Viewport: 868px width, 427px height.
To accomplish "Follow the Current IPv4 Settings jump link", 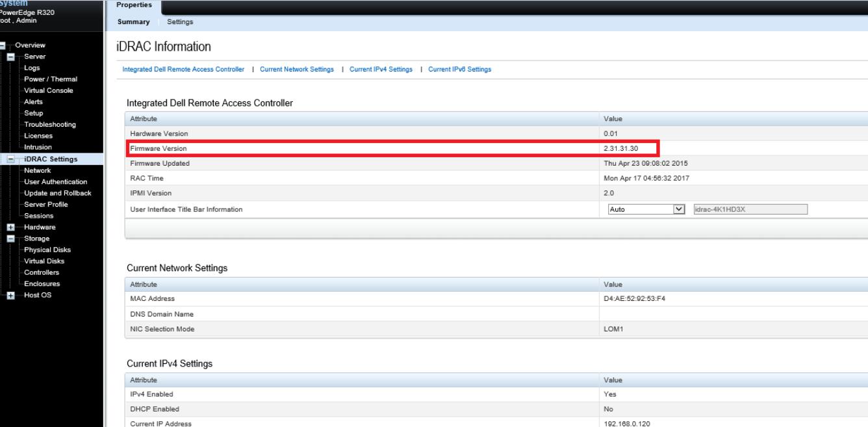I will point(381,70).
